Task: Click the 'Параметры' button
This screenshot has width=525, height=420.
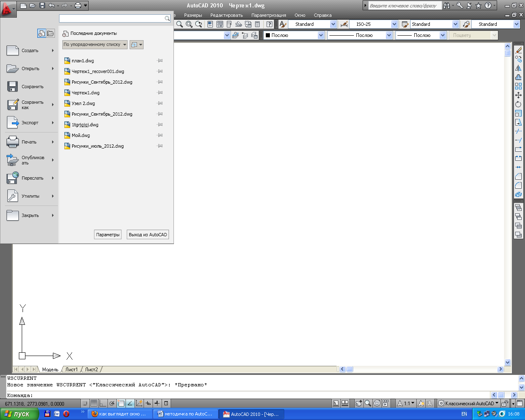Action: click(x=108, y=235)
